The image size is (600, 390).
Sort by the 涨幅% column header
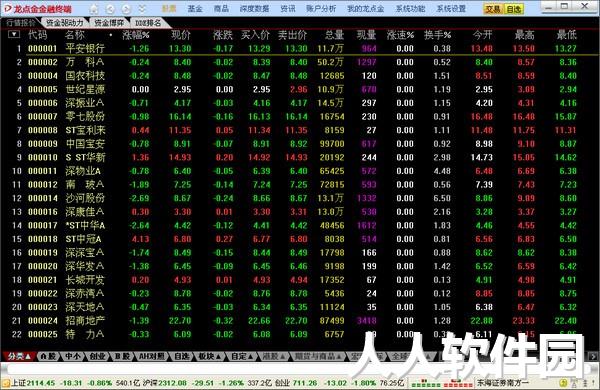(x=135, y=35)
